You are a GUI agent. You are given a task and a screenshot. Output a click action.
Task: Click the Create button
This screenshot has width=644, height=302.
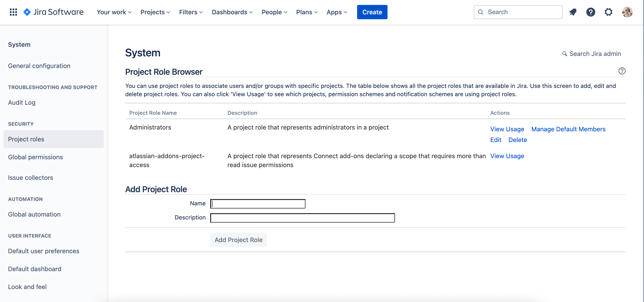[372, 12]
